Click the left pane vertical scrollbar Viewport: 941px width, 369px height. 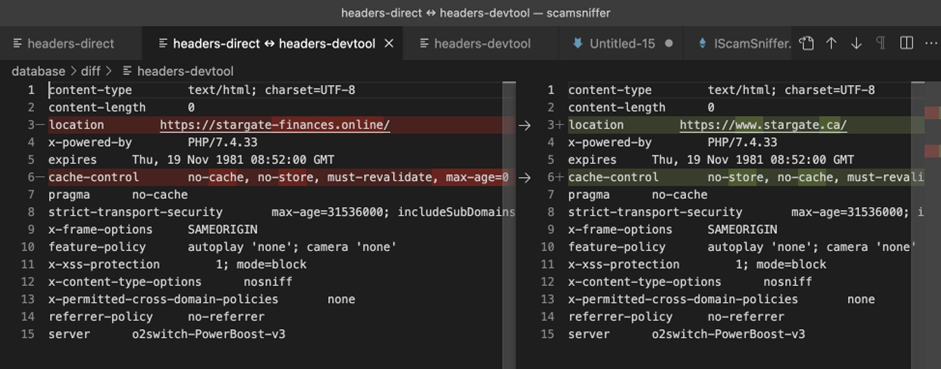tap(509, 225)
